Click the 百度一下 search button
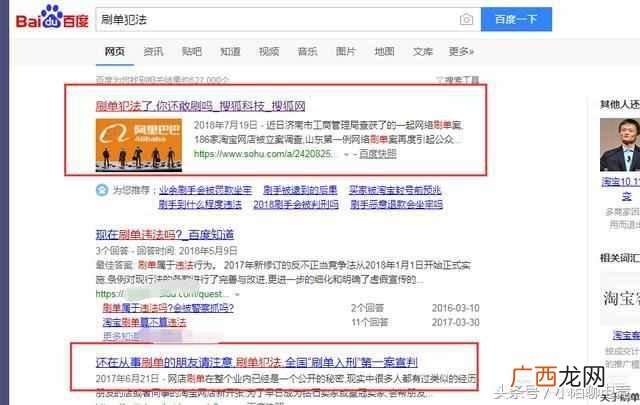The height and width of the screenshot is (405, 640). [516, 19]
